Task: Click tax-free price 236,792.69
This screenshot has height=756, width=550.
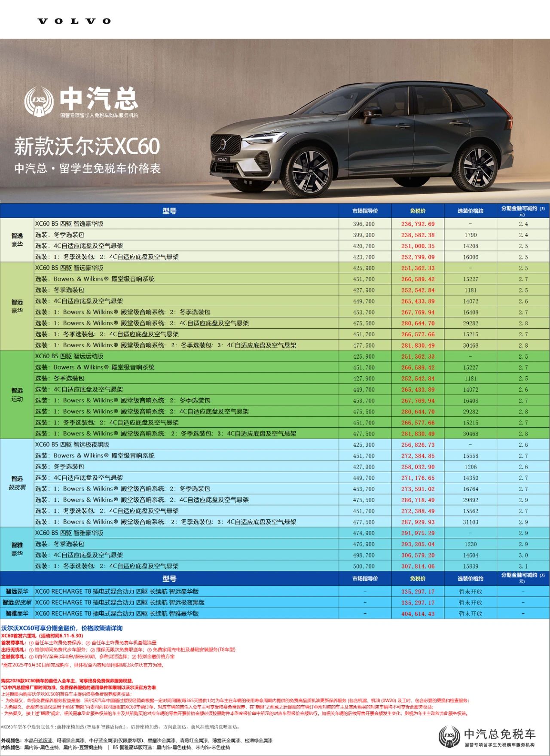Action: 418,224
